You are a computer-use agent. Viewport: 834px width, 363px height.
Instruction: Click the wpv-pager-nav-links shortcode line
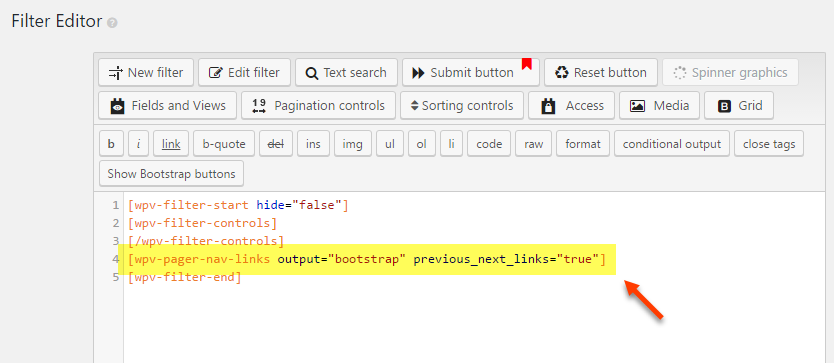[366, 260]
